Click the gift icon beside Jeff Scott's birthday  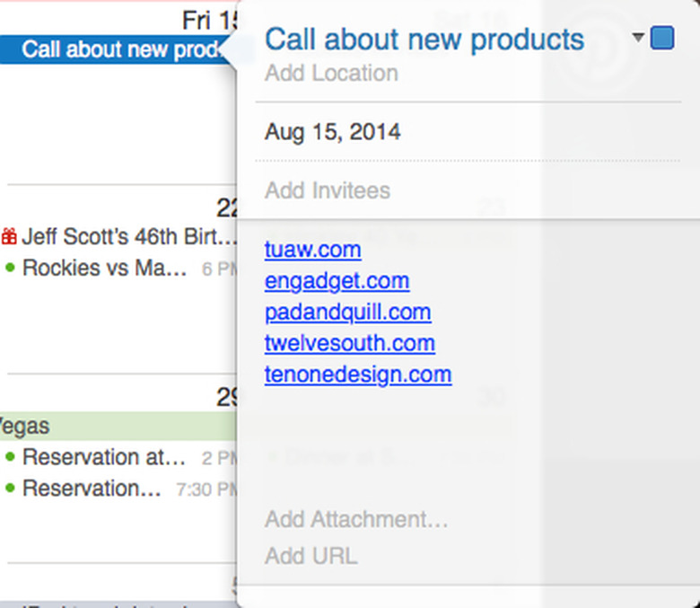(x=9, y=237)
